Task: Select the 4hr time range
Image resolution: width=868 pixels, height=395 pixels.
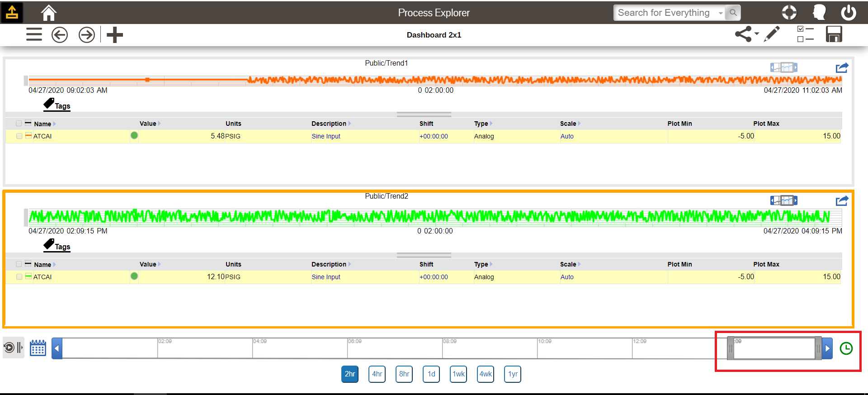Action: [377, 374]
